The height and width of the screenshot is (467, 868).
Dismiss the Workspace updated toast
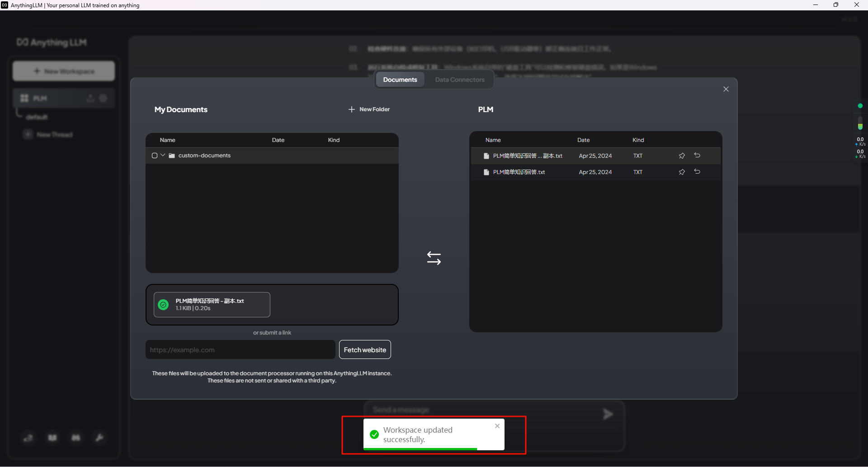tap(497, 426)
